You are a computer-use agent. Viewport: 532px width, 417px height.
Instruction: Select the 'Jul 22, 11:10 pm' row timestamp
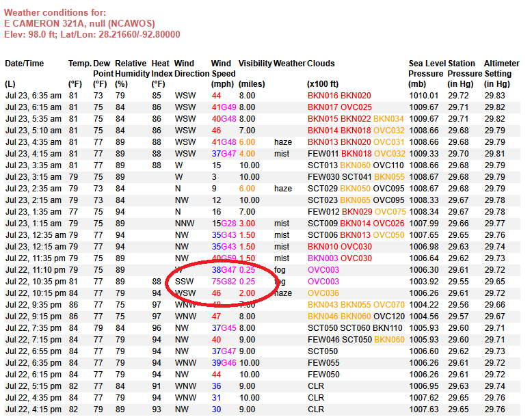tap(36, 270)
